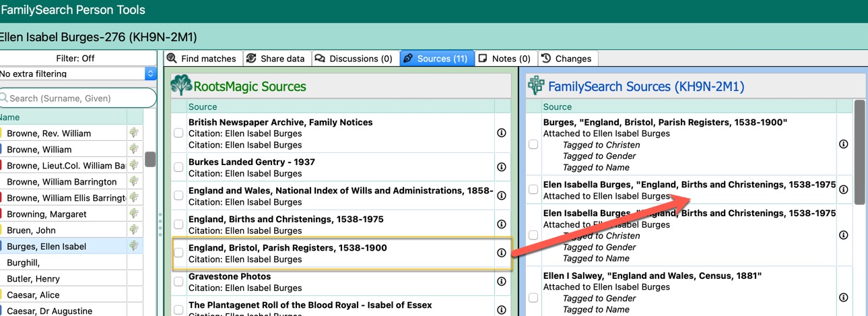Show info for Gravestone Photos source
Viewport: 868px width, 316px height.
coord(501,282)
